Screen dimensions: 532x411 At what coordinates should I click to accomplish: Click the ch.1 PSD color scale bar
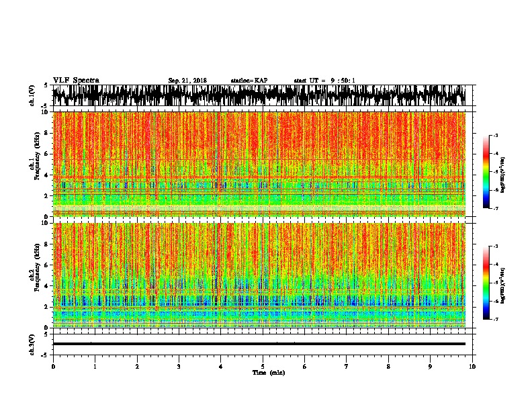point(486,172)
